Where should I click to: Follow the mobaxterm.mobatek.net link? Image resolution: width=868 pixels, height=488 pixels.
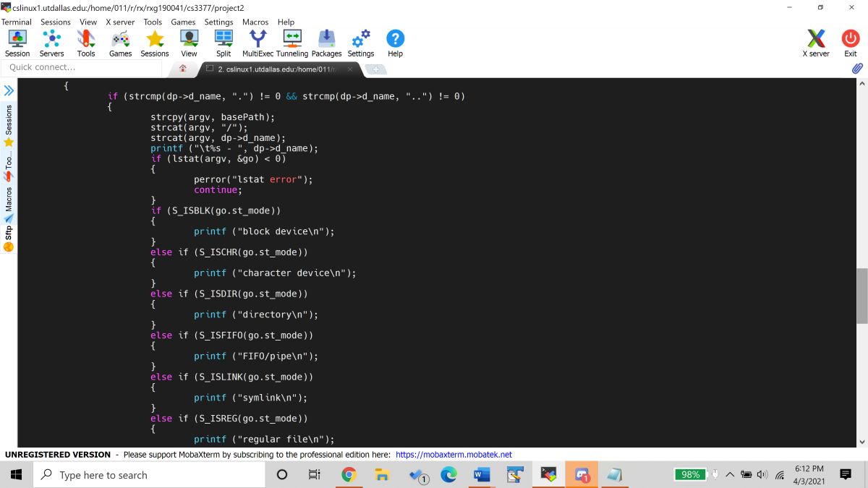tap(454, 455)
